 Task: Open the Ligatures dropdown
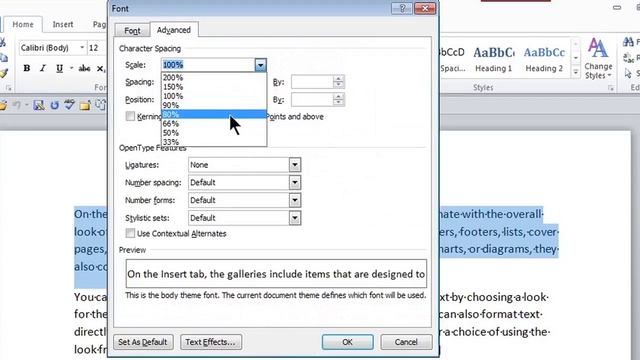(295, 165)
